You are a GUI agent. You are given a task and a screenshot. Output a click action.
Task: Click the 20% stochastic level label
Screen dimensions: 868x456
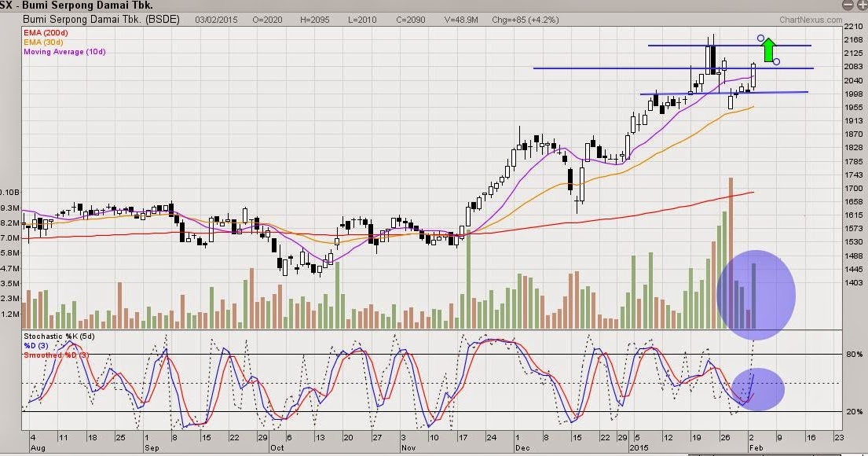click(x=855, y=412)
